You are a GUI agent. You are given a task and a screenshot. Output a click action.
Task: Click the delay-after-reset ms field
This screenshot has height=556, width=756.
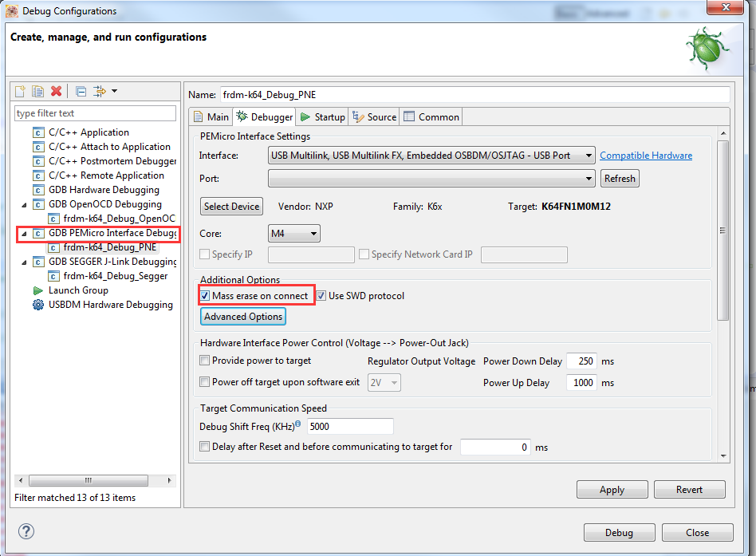[495, 447]
